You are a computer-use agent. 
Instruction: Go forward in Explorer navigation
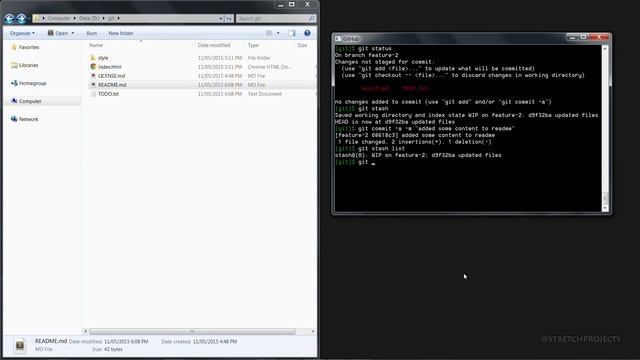point(21,18)
